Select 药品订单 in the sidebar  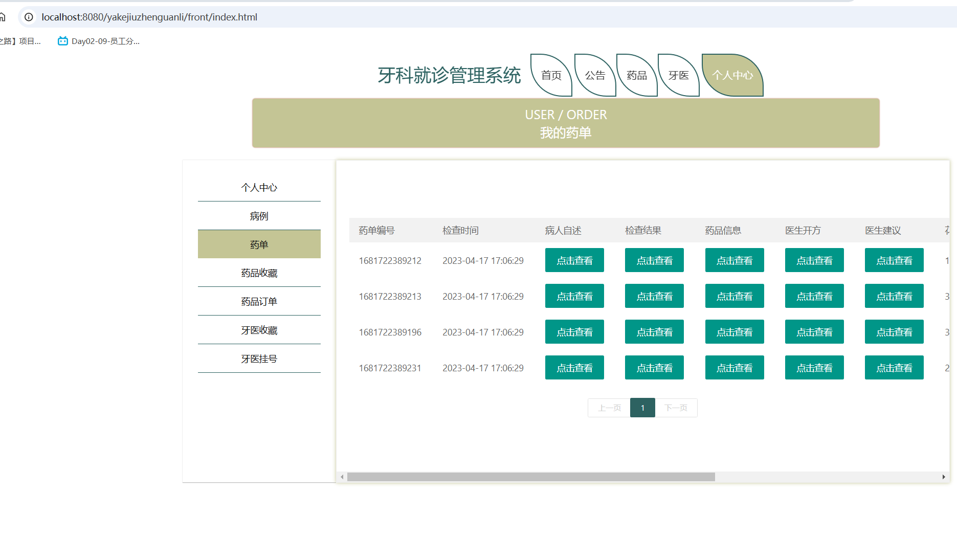[259, 301]
